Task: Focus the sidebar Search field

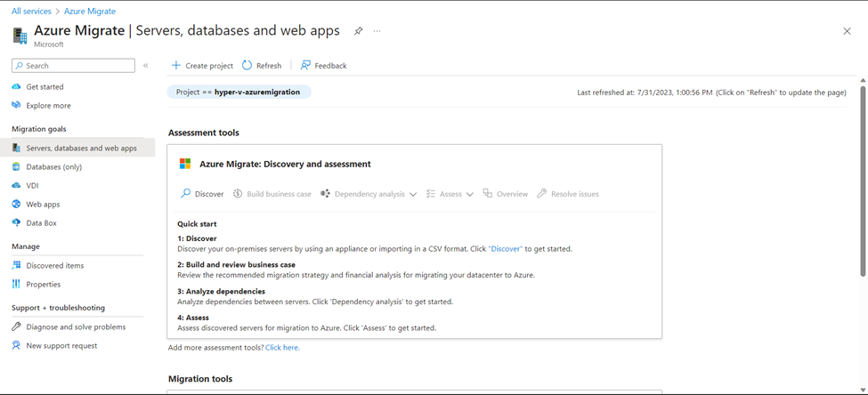Action: (73, 65)
